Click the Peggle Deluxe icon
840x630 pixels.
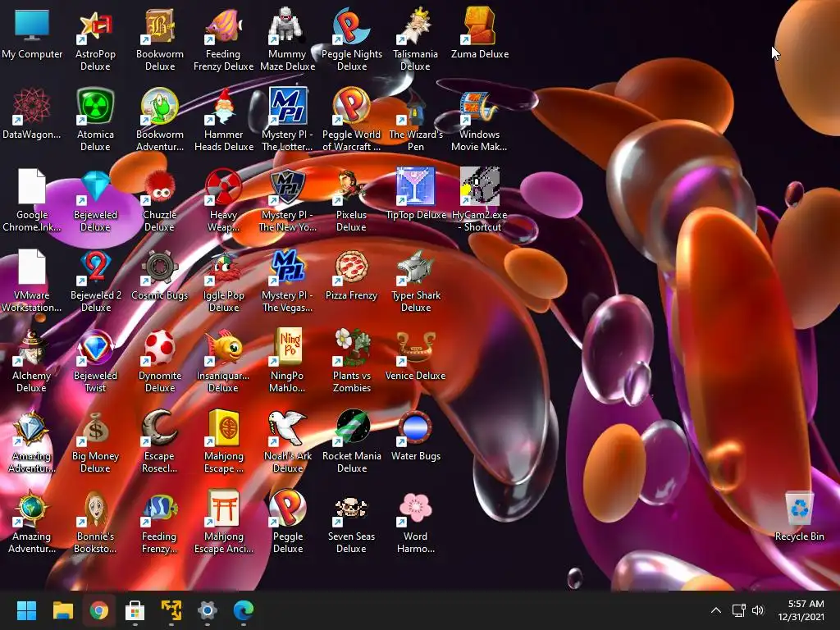coord(288,508)
